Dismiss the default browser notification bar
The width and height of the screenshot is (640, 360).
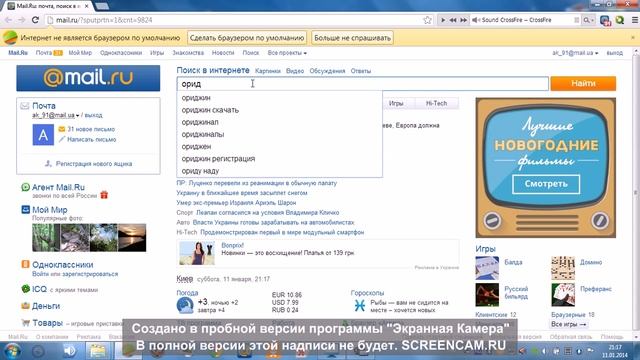point(633,38)
